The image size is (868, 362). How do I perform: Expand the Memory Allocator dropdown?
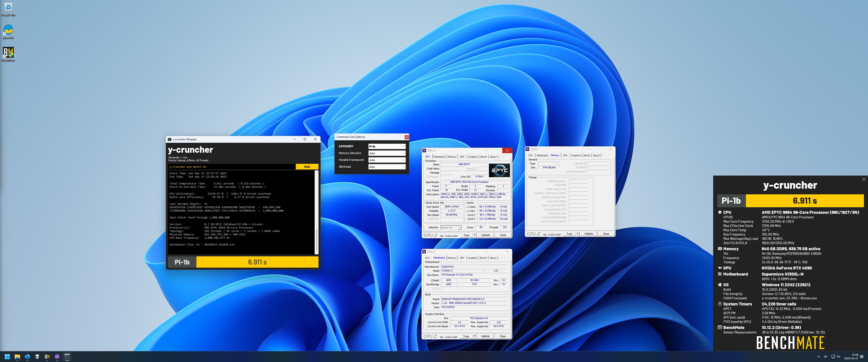click(387, 153)
